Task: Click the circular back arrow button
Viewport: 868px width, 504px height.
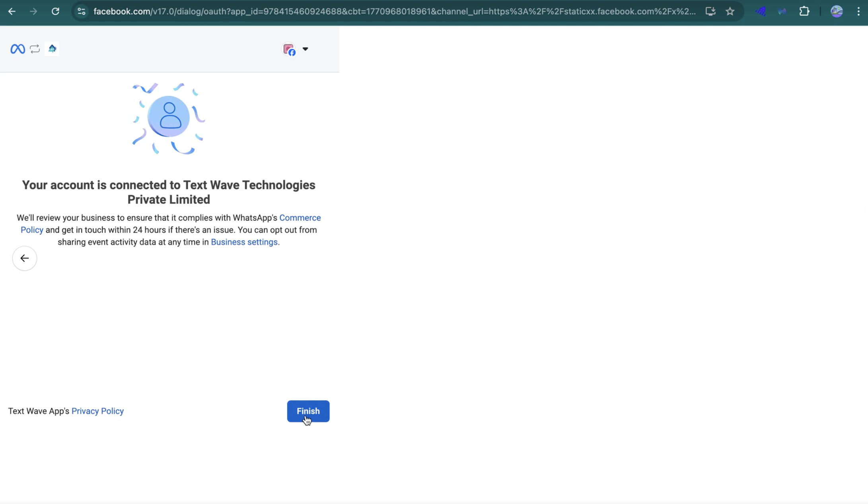Action: pos(25,258)
